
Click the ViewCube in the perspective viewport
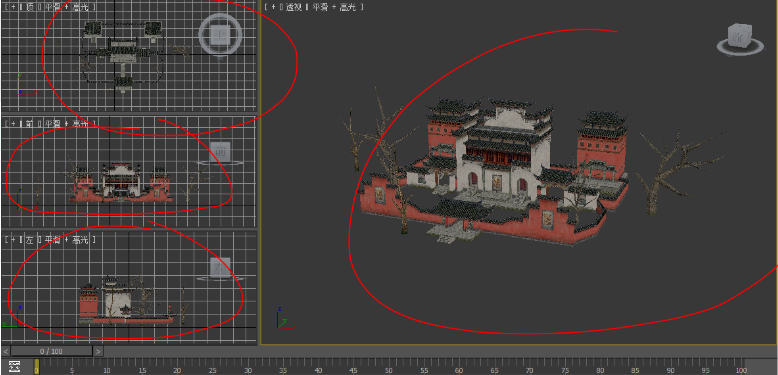tap(740, 39)
